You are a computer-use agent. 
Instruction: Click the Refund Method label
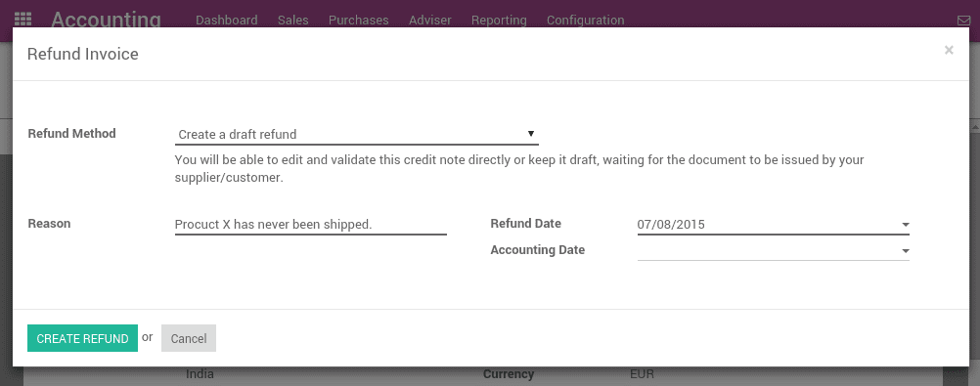(x=71, y=134)
